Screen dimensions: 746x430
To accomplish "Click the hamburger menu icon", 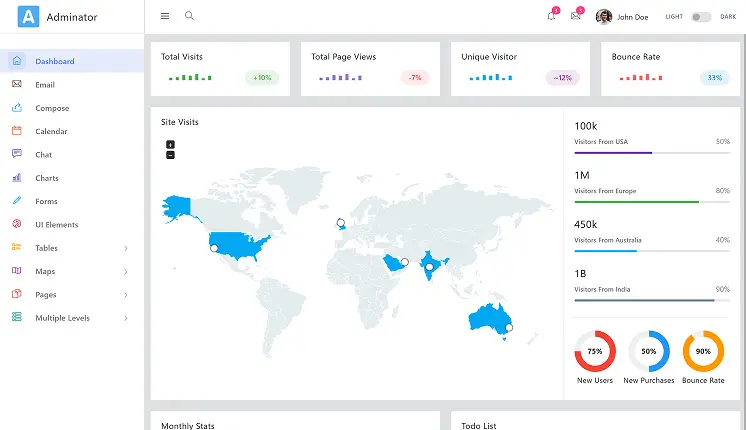I will (165, 16).
